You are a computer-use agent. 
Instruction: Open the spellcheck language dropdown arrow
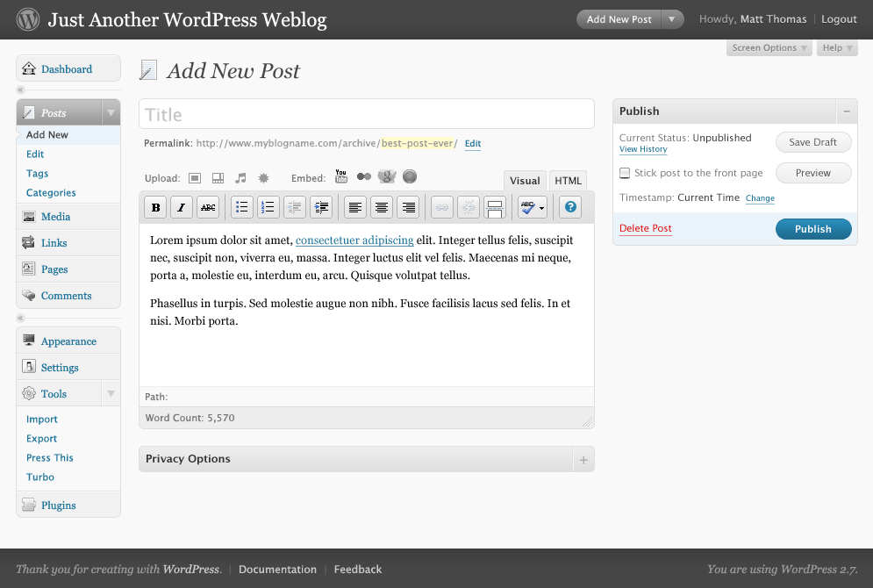(542, 208)
